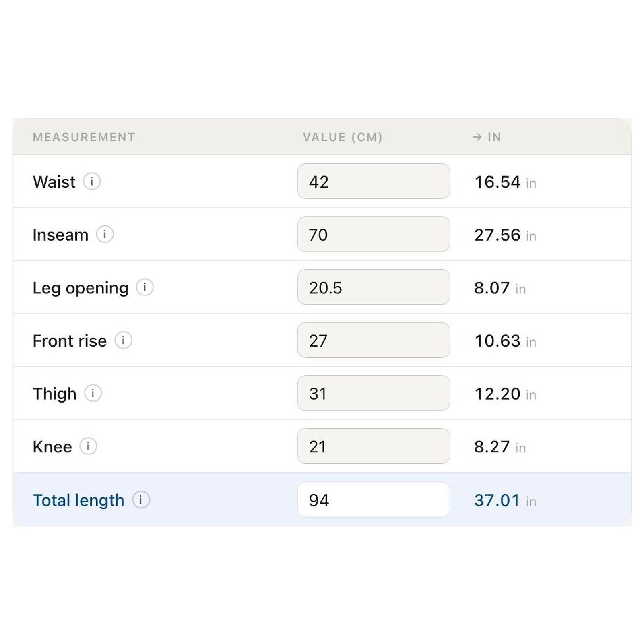Click the Total length info icon
644x644 pixels.
(x=141, y=500)
